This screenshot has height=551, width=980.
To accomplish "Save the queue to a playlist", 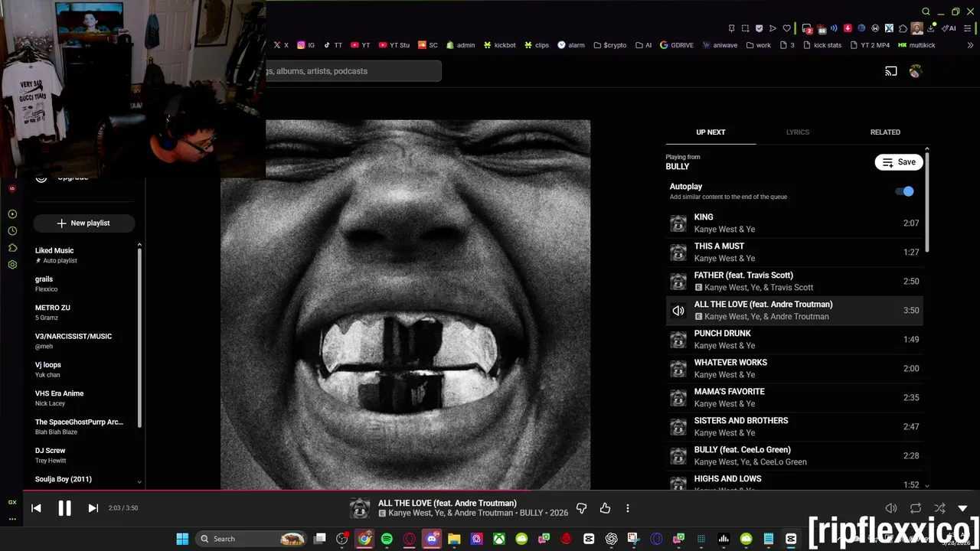I will [899, 162].
